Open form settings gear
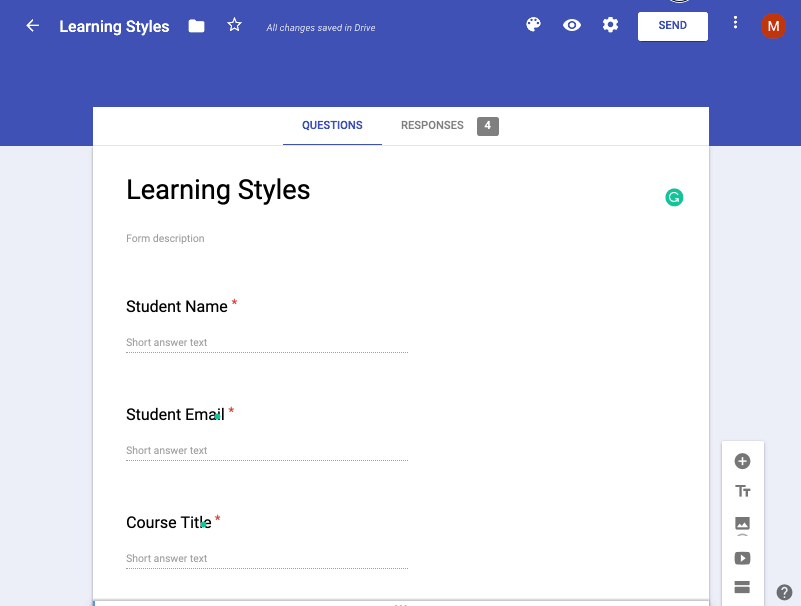Screen dimensions: 801x606 coord(610,25)
